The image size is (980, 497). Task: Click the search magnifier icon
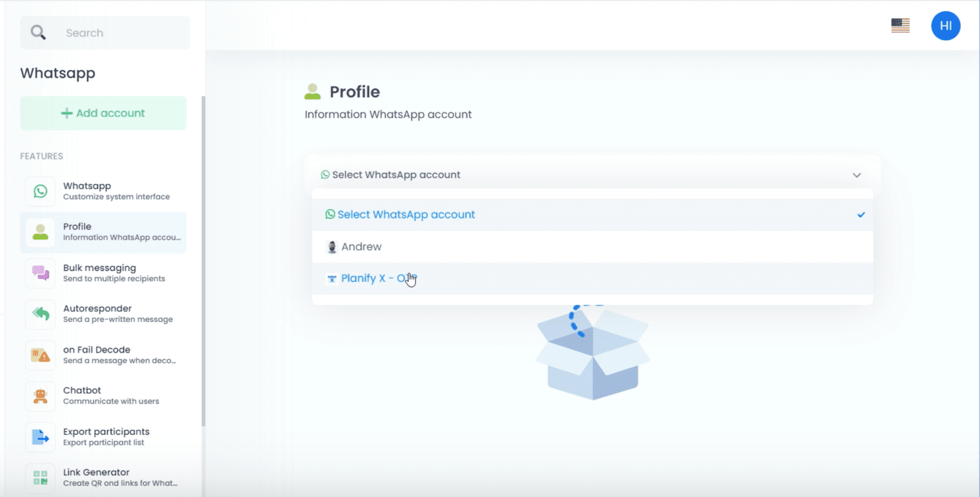tap(38, 33)
